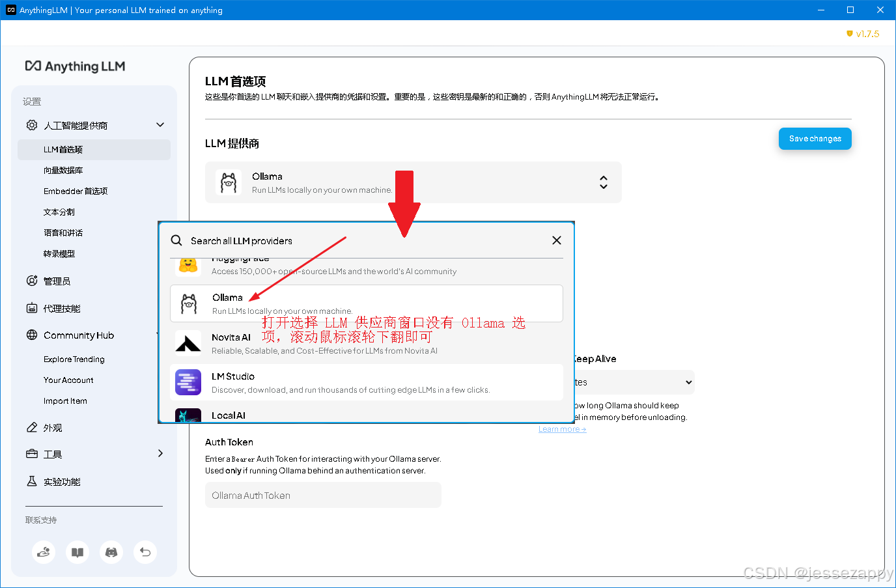Select LLM首选项 in sidebar
This screenshot has width=896, height=588.
[x=94, y=149]
